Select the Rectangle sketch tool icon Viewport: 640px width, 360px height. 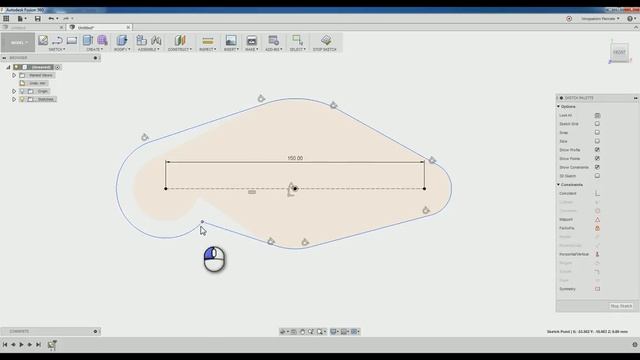[x=72, y=40]
